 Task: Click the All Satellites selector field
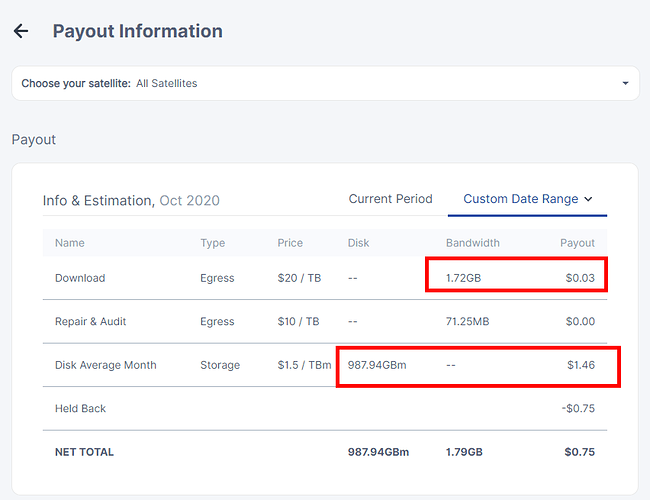pyautogui.click(x=325, y=83)
